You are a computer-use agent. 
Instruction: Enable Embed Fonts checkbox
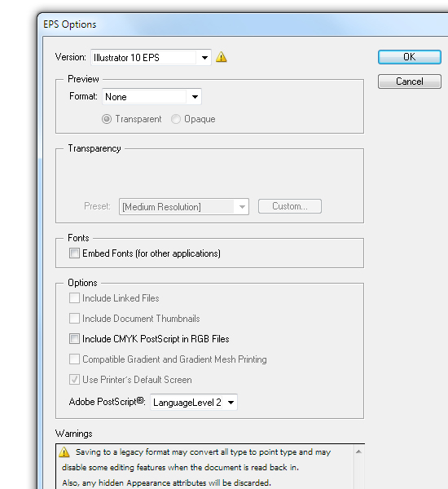pyautogui.click(x=74, y=253)
